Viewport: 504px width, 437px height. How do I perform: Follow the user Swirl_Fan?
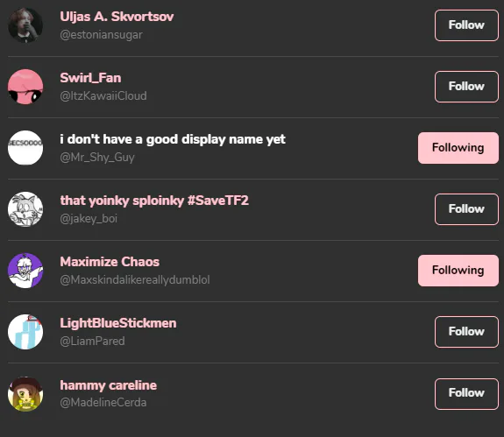(x=466, y=87)
